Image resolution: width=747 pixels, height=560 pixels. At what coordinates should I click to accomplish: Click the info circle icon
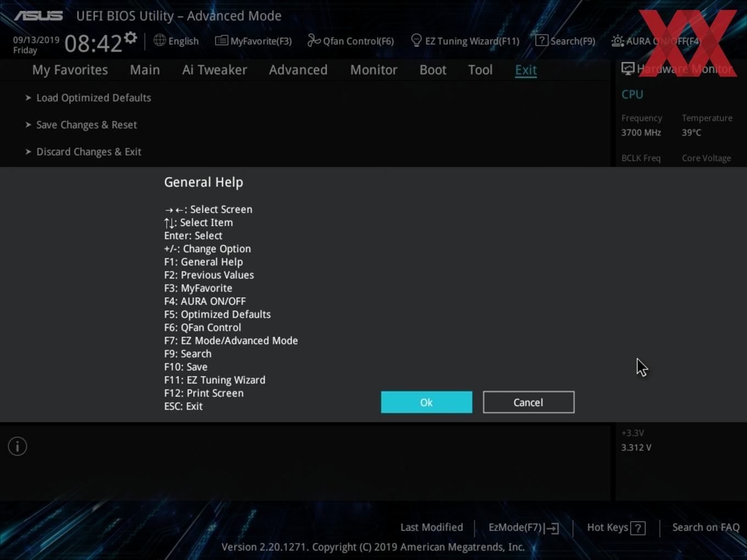(18, 446)
